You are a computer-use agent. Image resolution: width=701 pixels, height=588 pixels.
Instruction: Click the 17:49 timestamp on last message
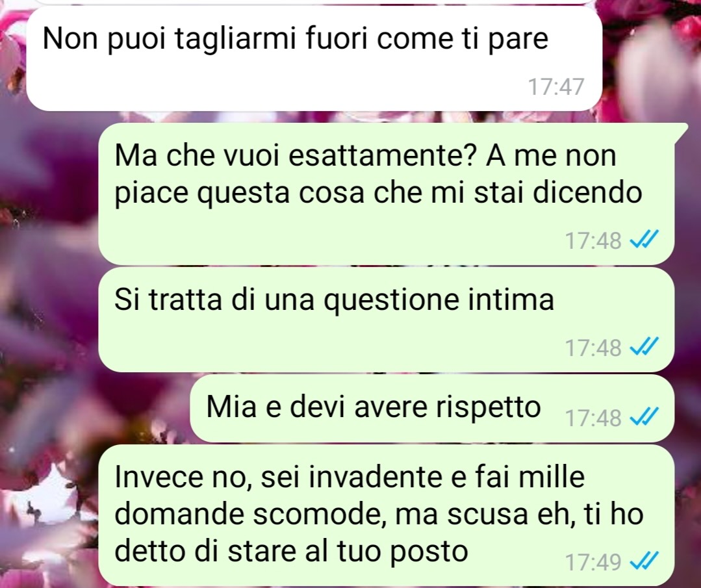[x=593, y=561]
